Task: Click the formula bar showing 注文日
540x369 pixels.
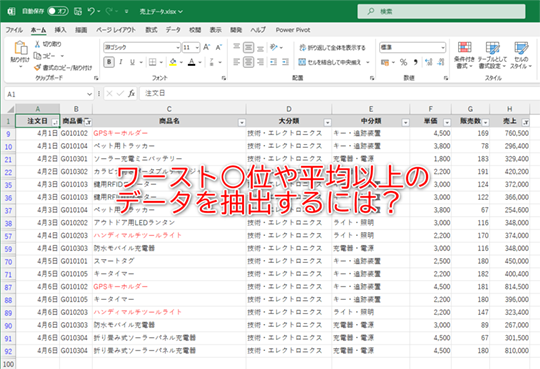Action: [x=339, y=93]
